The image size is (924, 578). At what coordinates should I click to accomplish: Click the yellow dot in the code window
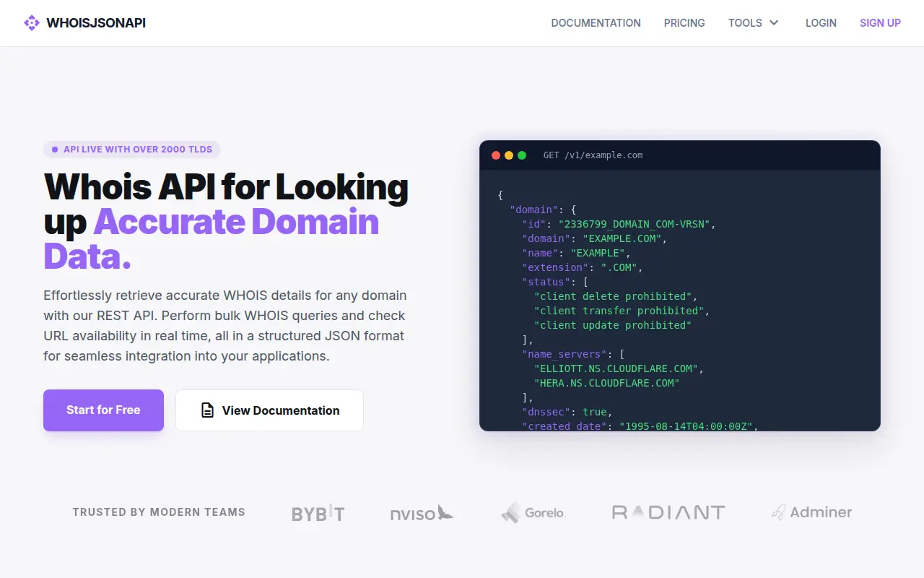pyautogui.click(x=509, y=155)
